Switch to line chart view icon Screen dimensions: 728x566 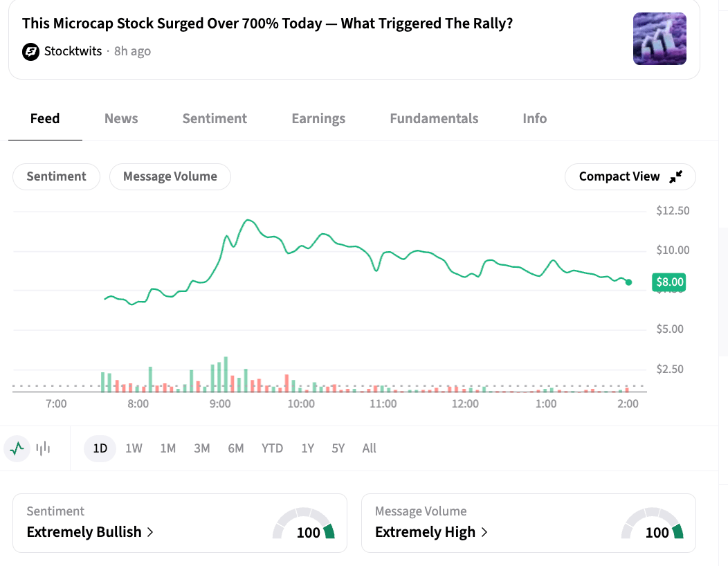17,448
